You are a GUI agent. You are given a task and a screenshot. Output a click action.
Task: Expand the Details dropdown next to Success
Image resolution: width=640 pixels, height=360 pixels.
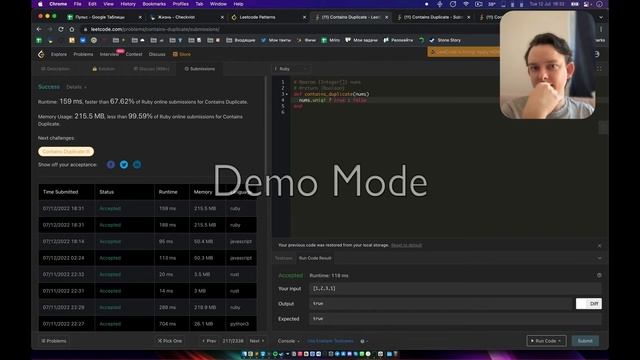click(76, 87)
